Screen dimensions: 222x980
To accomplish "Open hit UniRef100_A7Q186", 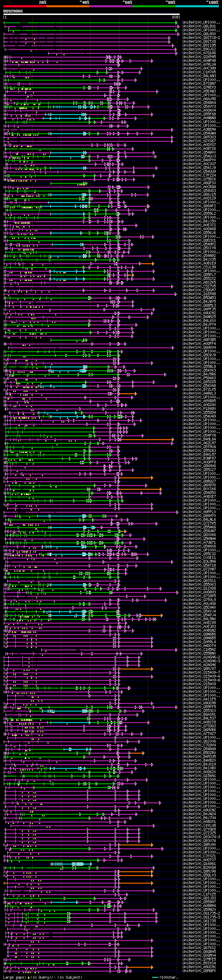I will point(199,53).
